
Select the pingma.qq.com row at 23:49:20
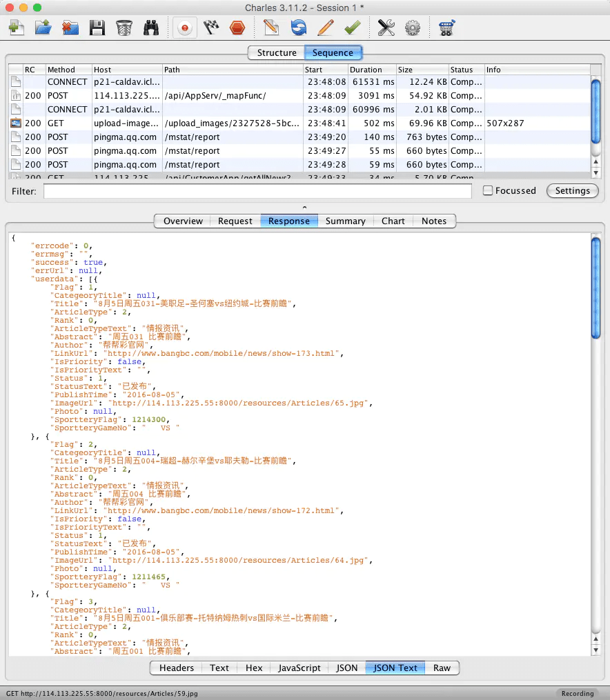[x=299, y=137]
